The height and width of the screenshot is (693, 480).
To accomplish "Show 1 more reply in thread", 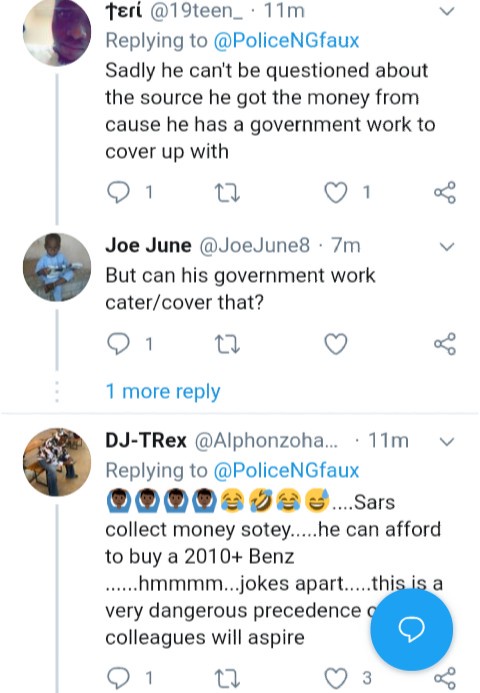I will tap(163, 392).
